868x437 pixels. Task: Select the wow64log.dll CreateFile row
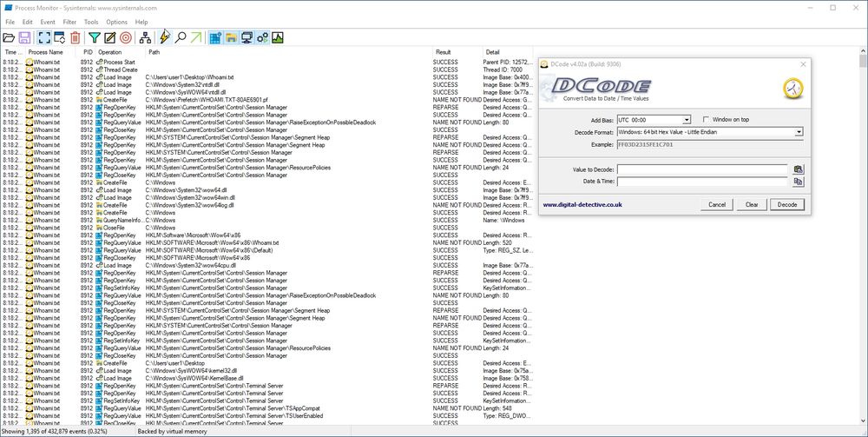(x=268, y=205)
